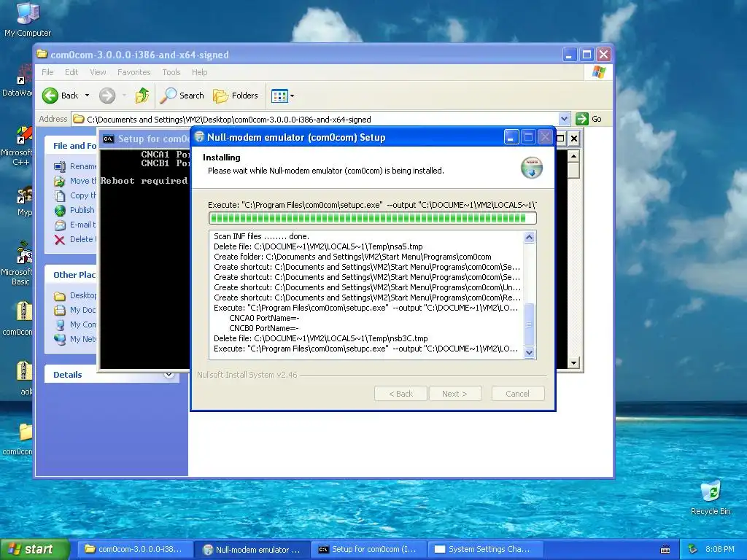This screenshot has height=560, width=747.
Task: Click the install log scrollbar thumb
Action: pyautogui.click(x=530, y=324)
